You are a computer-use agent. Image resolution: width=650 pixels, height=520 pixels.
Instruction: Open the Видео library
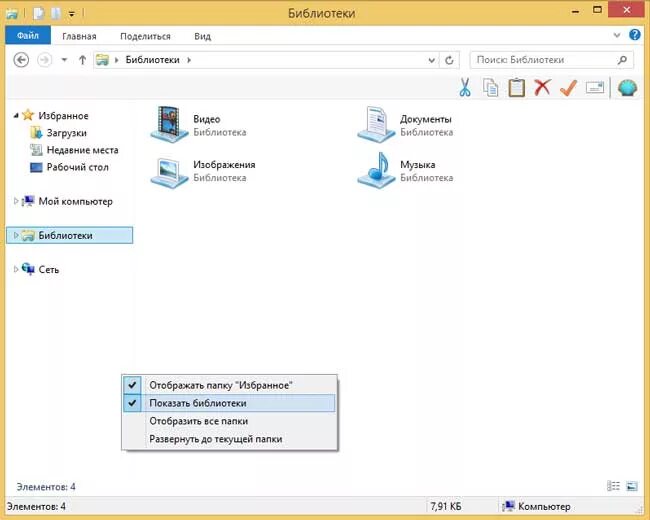[199, 125]
